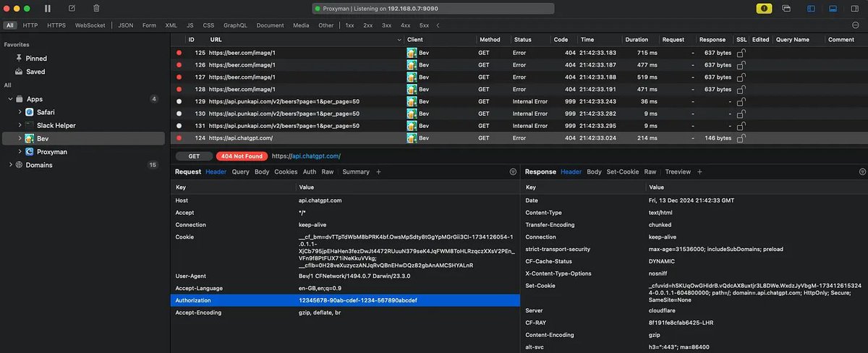This screenshot has width=868, height=353.
Task: Open the floating windows icon in the toolbar
Action: [786, 9]
